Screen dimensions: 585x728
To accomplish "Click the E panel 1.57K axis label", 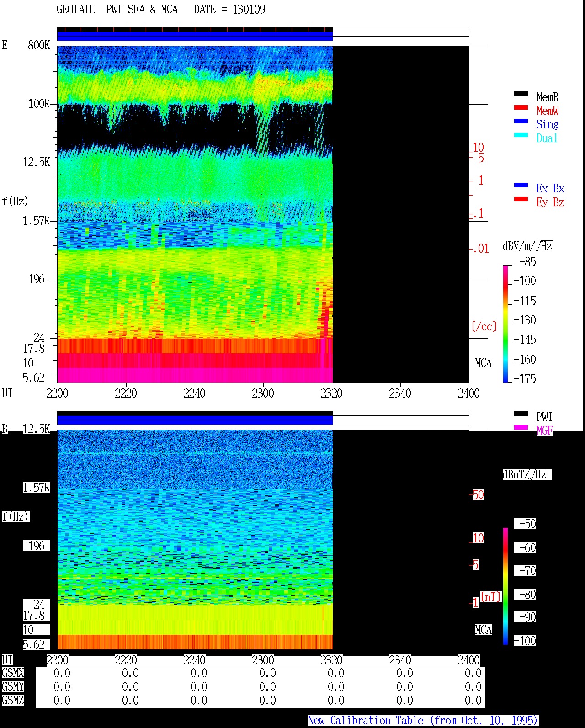I will (x=37, y=220).
